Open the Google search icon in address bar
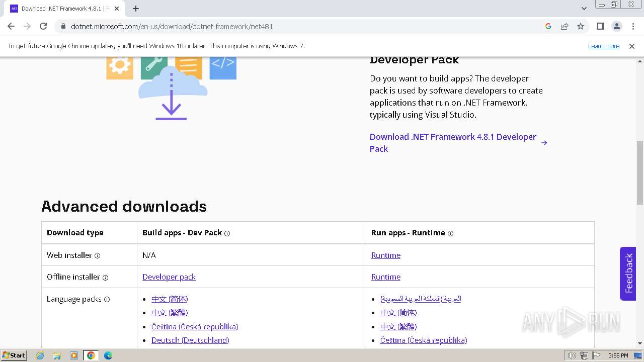This screenshot has height=362, width=644. point(548,26)
